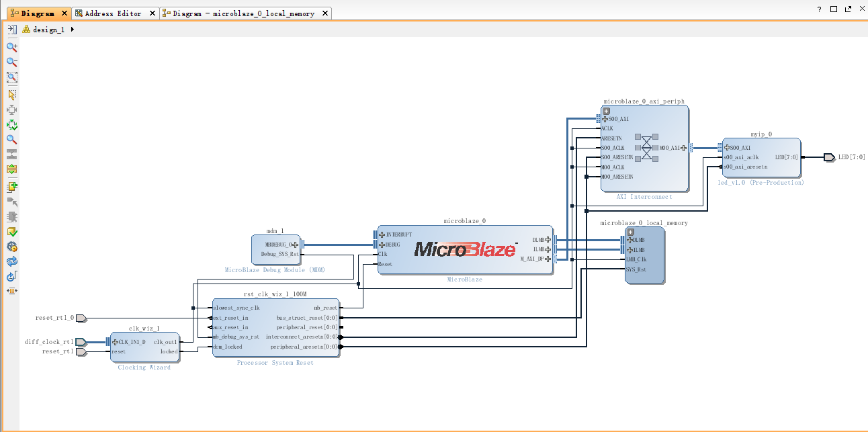Click the orange gear toolbar icon
This screenshot has height=432, width=868.
click(11, 247)
